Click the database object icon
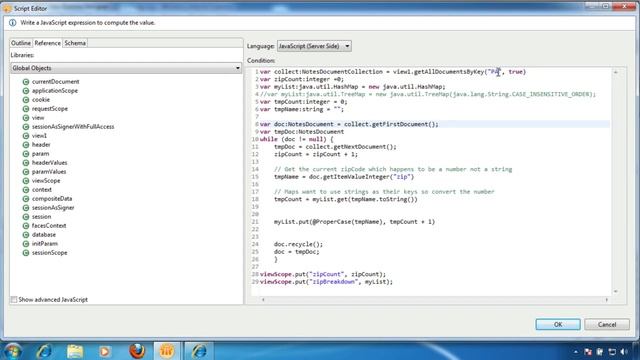The width and height of the screenshot is (640, 360). click(x=26, y=235)
